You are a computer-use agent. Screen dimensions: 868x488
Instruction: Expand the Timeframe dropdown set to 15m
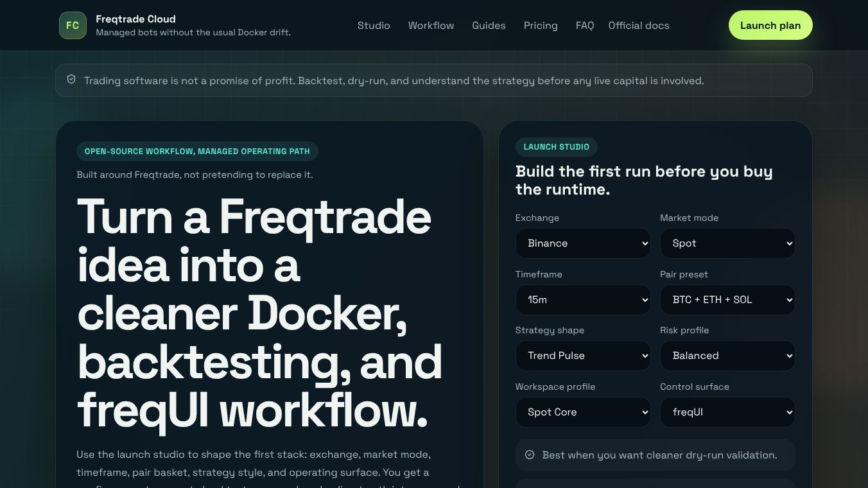tap(583, 300)
